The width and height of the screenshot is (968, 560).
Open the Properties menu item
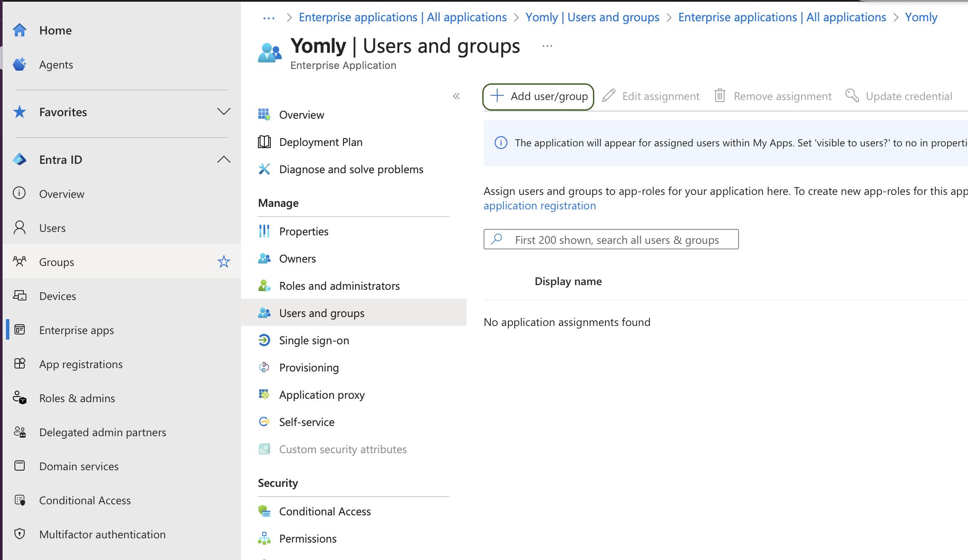(x=304, y=231)
